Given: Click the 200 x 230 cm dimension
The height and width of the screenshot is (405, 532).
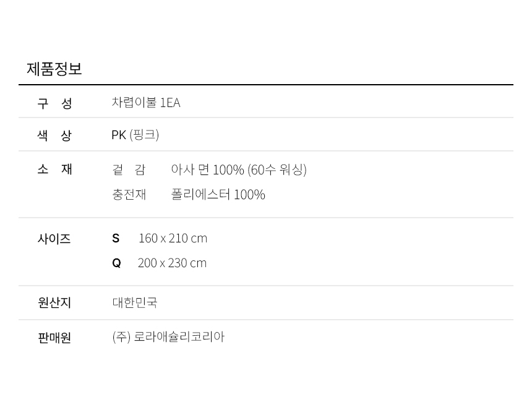Looking at the screenshot, I should coord(172,263).
